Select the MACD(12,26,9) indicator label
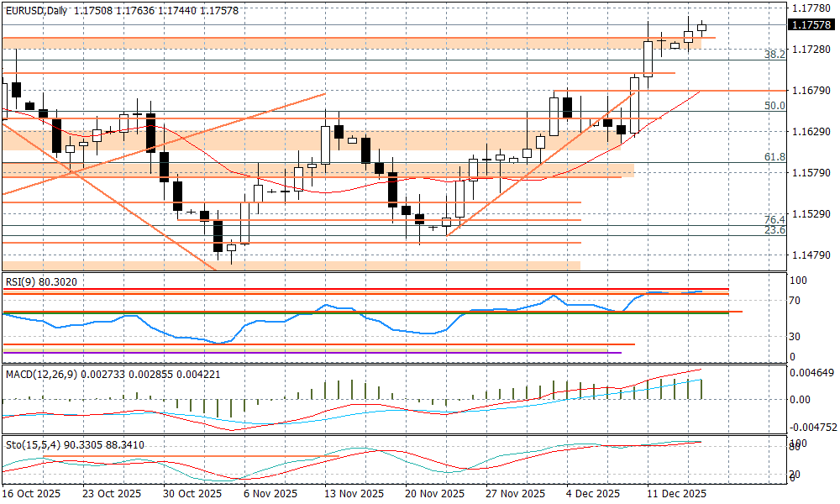The height and width of the screenshot is (504, 840). (x=40, y=373)
